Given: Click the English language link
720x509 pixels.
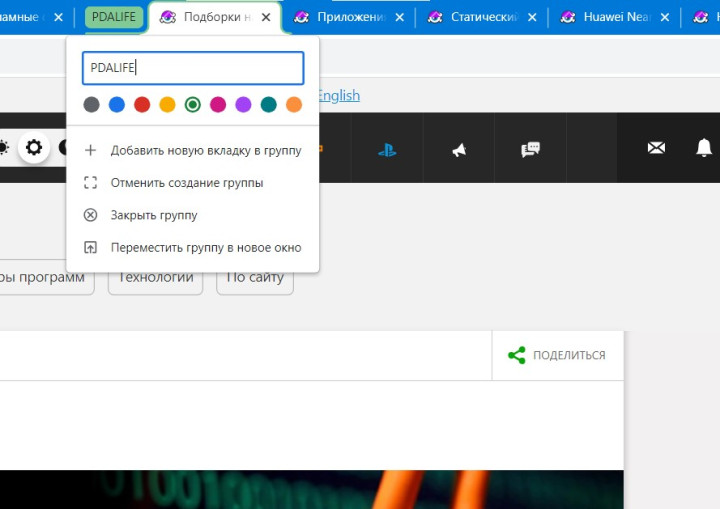Looking at the screenshot, I should [x=338, y=95].
